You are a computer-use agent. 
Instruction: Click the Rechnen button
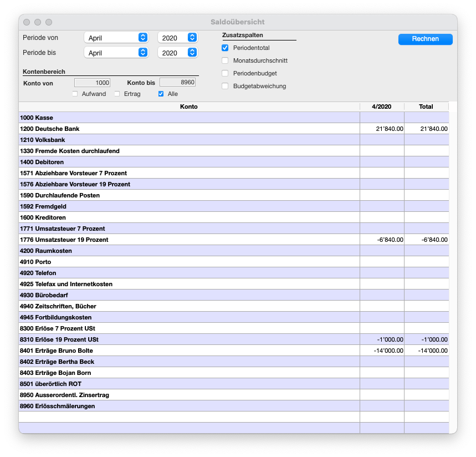point(426,39)
